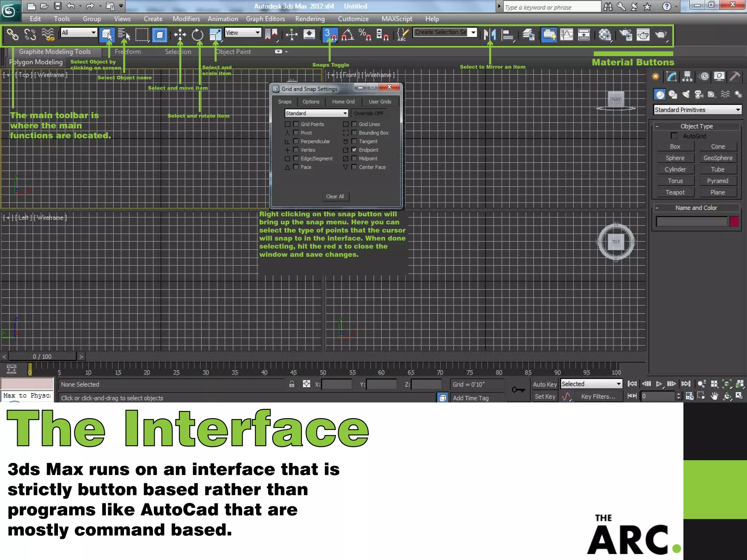Open the Standard Primitives dropdown
747x560 pixels.
(x=697, y=110)
